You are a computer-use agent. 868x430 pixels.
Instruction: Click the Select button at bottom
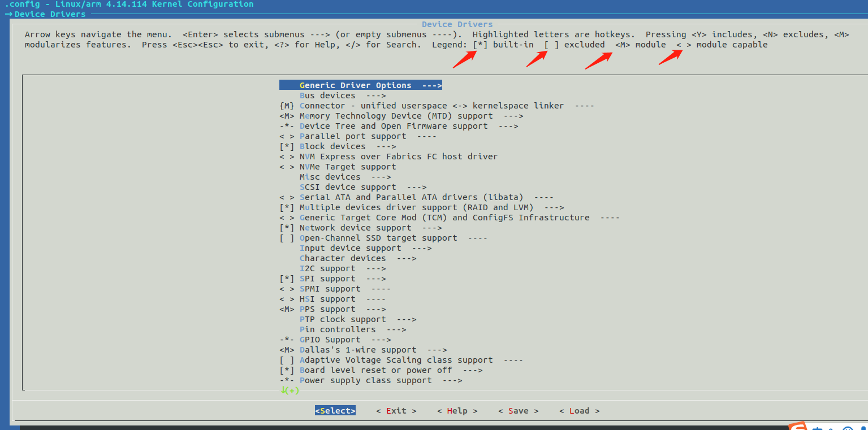point(335,411)
